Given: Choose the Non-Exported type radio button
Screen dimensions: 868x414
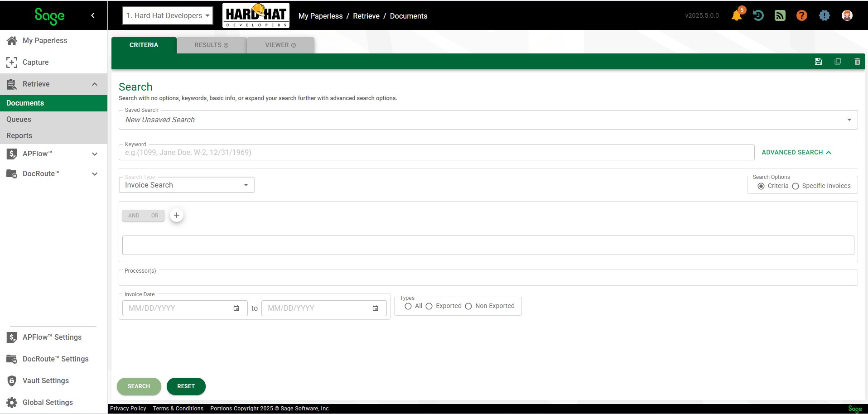Looking at the screenshot, I should click(x=468, y=306).
